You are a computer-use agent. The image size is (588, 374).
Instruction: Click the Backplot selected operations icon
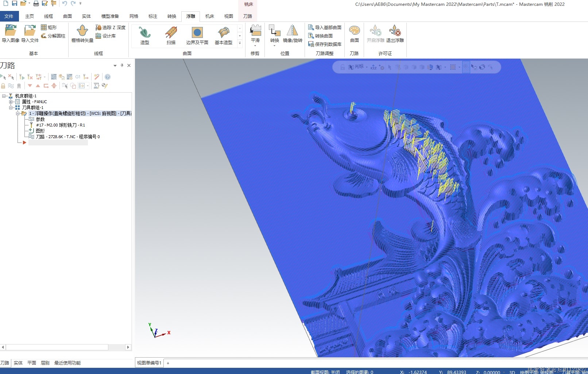pos(54,77)
